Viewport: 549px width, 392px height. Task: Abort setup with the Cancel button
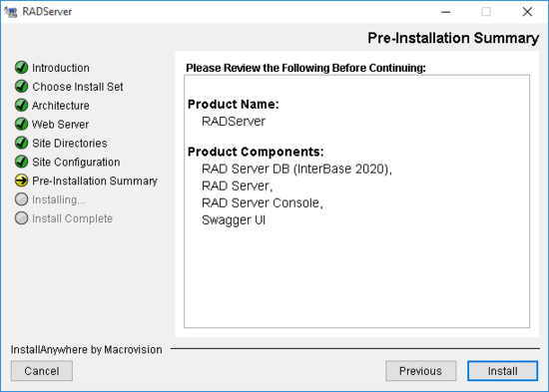tap(42, 371)
